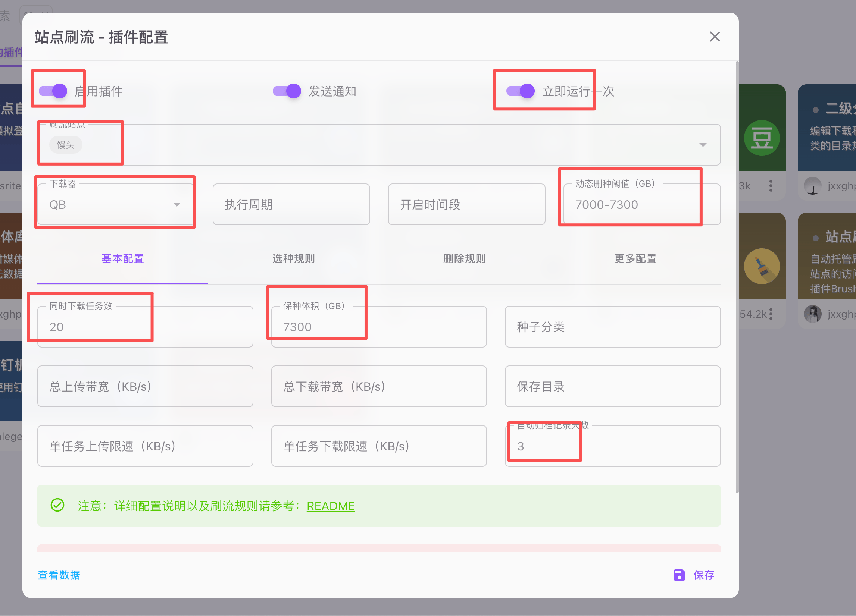Open the three-dot menu beside 3k
856x616 pixels.
(771, 186)
